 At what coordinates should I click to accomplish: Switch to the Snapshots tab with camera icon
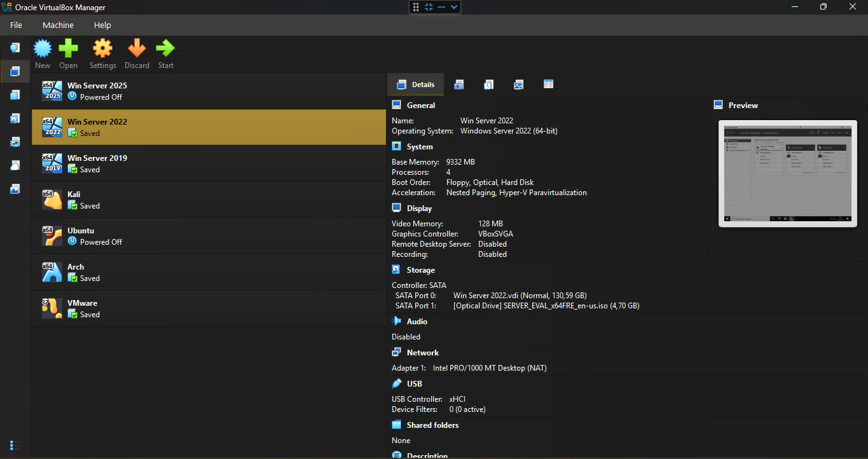tap(458, 85)
